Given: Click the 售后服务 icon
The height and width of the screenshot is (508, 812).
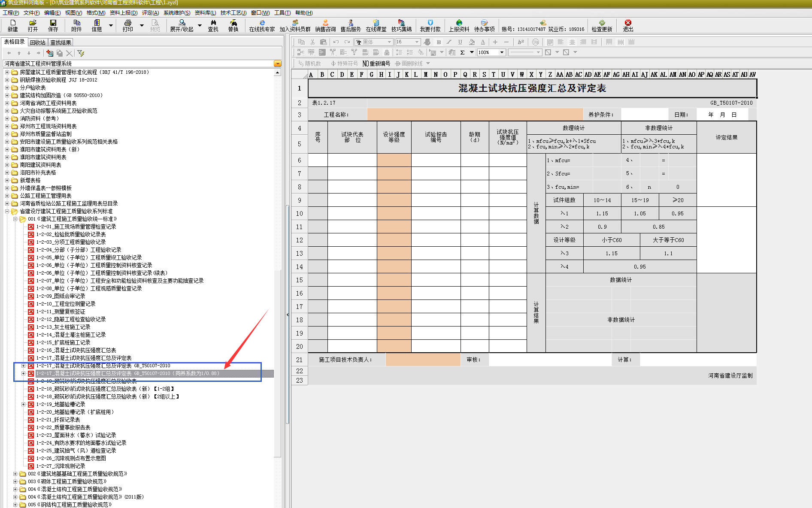Looking at the screenshot, I should click(x=351, y=26).
